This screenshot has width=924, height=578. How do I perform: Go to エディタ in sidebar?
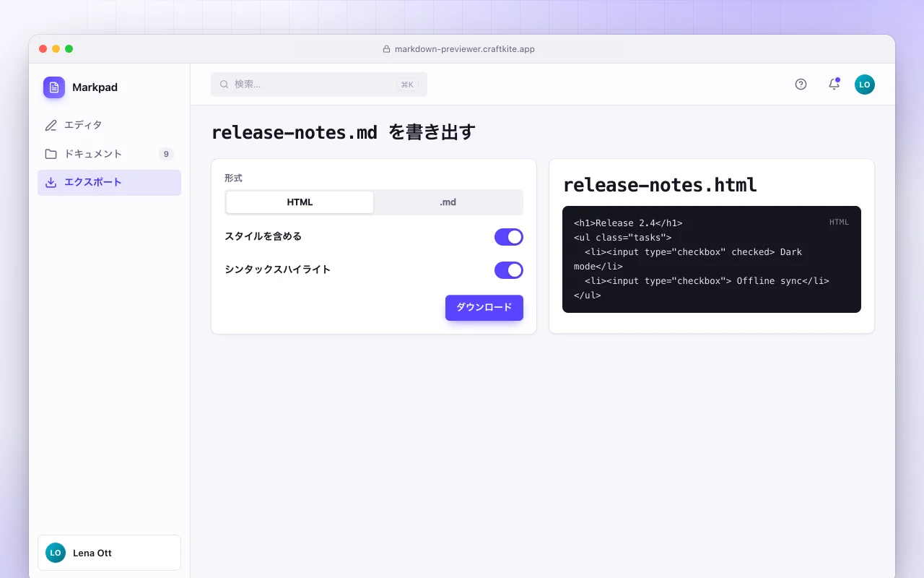click(x=109, y=125)
